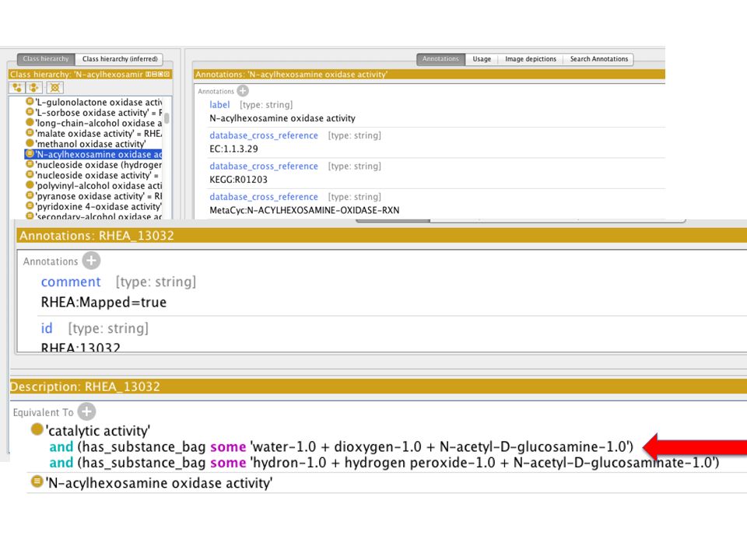Select 'malate oxidase activity' in tree
The image size is (747, 560).
tap(94, 134)
